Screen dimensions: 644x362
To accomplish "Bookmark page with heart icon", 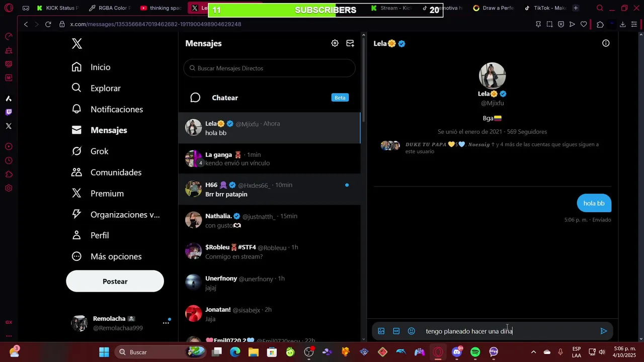I will pyautogui.click(x=584, y=24).
